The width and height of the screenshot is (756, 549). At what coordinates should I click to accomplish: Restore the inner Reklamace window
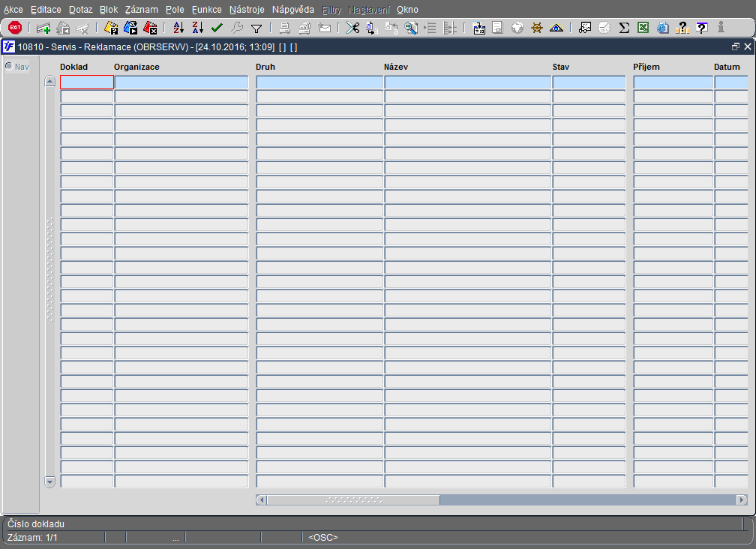pyautogui.click(x=735, y=46)
